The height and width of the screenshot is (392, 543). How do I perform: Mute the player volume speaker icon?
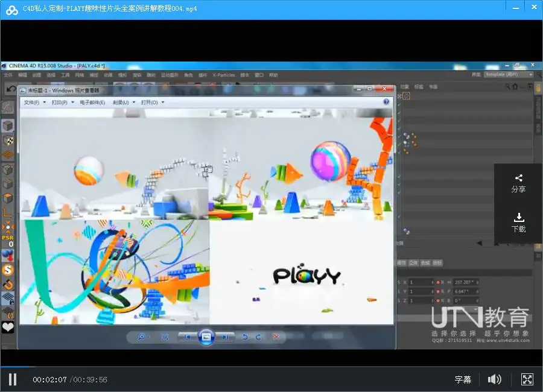pos(494,379)
